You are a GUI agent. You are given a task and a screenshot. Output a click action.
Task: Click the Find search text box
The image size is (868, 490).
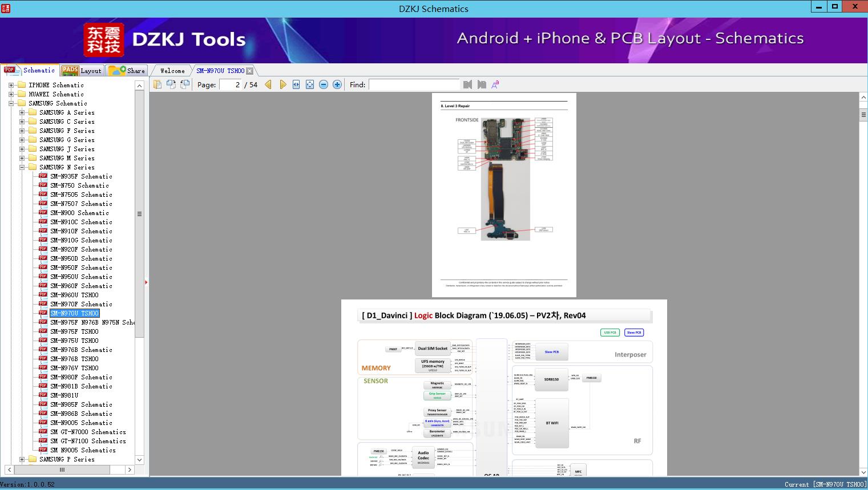tap(414, 84)
